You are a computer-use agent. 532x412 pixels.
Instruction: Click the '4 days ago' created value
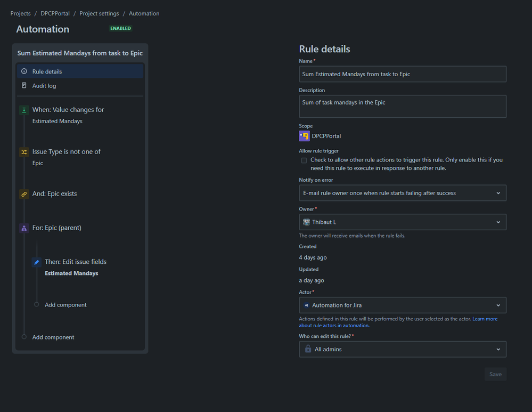point(313,257)
